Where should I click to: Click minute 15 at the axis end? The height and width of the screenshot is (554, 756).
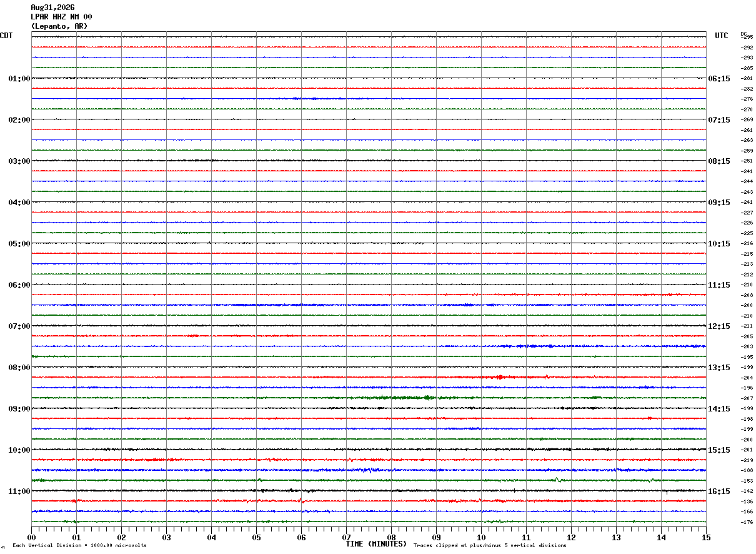[706, 538]
